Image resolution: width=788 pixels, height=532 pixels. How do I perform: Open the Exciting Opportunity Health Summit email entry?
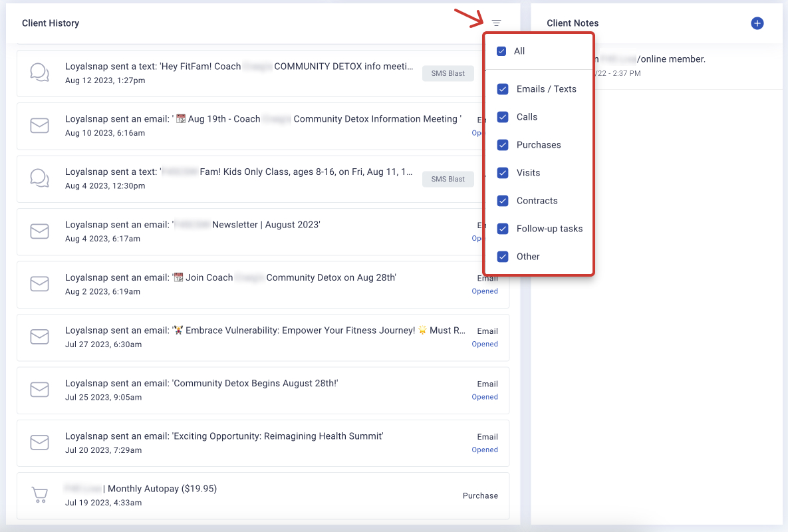224,436
